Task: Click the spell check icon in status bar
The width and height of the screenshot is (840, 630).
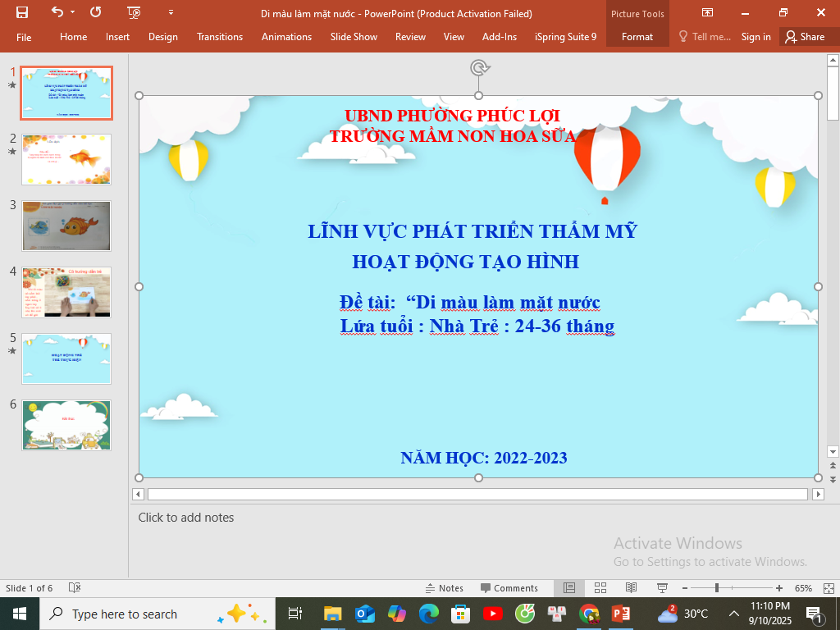Action: [75, 588]
